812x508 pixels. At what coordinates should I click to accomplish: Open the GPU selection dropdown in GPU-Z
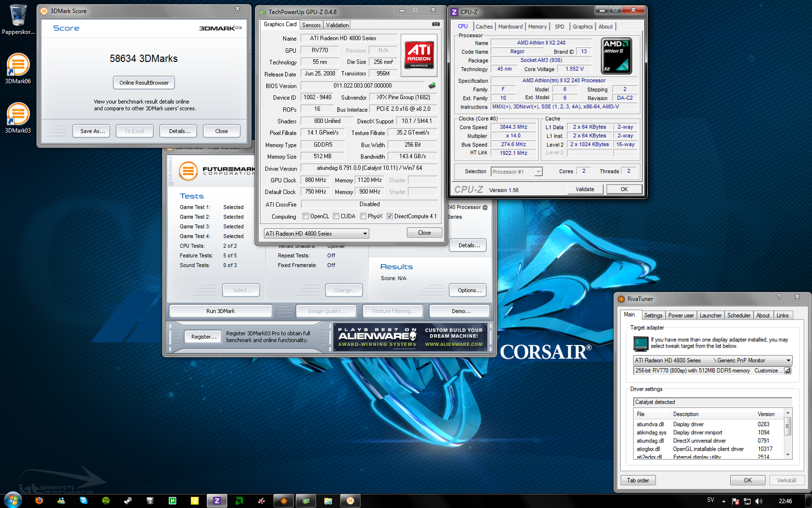[x=316, y=234]
